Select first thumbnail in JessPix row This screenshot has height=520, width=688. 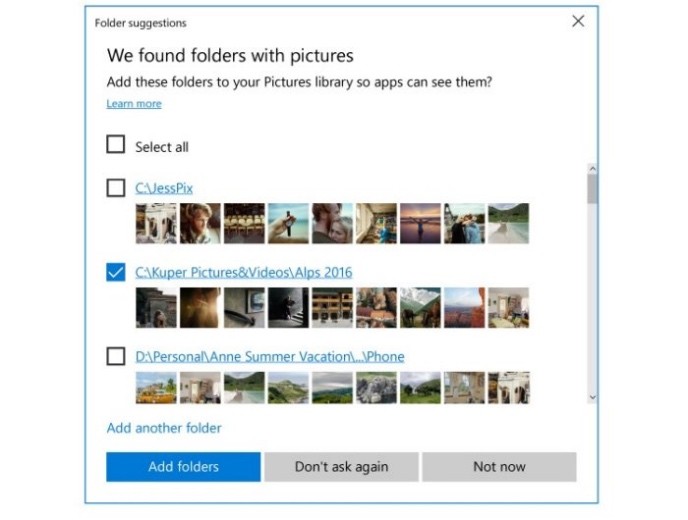coord(155,224)
